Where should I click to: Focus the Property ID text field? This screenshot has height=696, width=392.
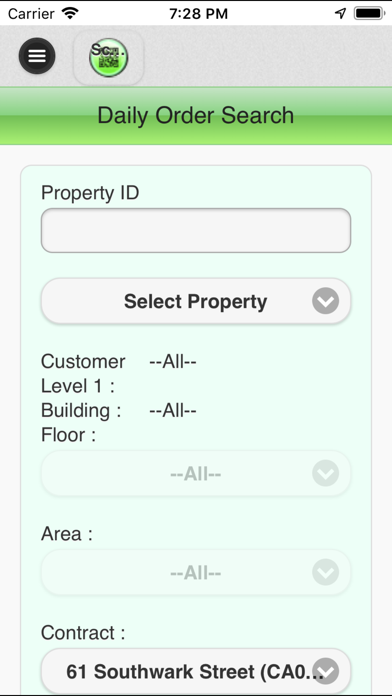pos(196,231)
